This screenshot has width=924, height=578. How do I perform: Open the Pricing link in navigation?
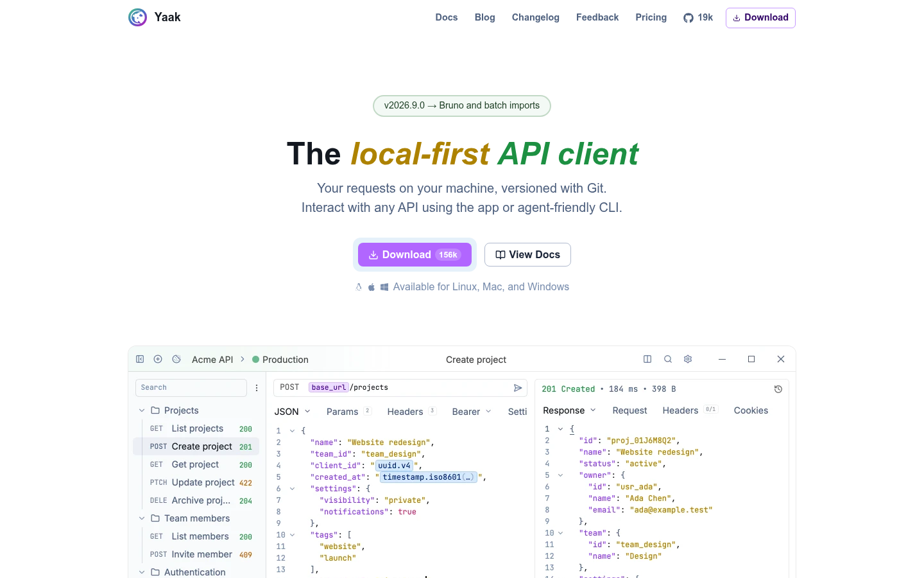click(651, 17)
